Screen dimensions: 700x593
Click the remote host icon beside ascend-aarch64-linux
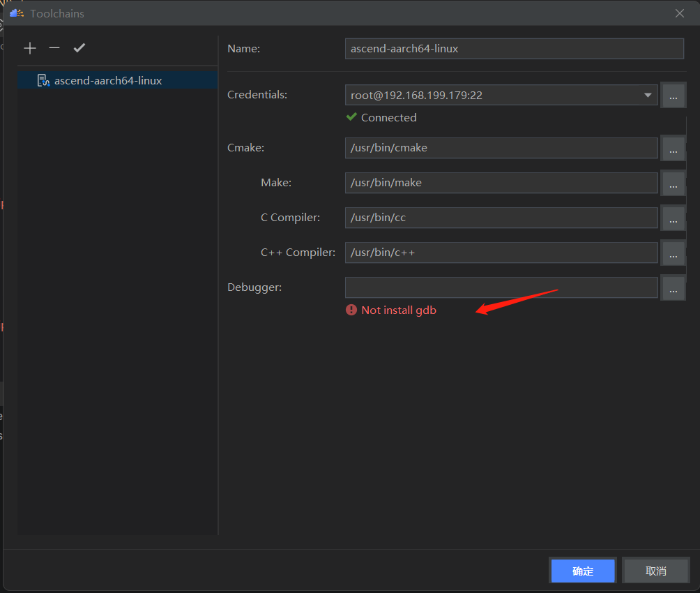point(43,81)
